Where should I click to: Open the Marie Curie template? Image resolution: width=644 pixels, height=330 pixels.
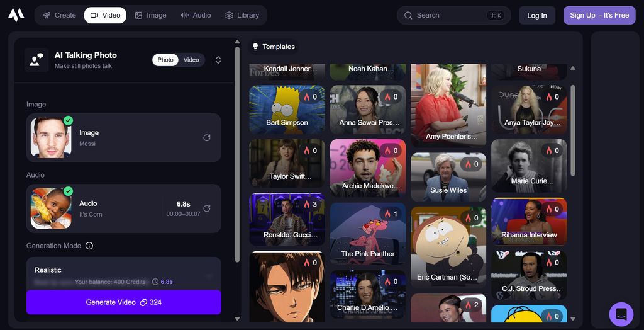[529, 166]
